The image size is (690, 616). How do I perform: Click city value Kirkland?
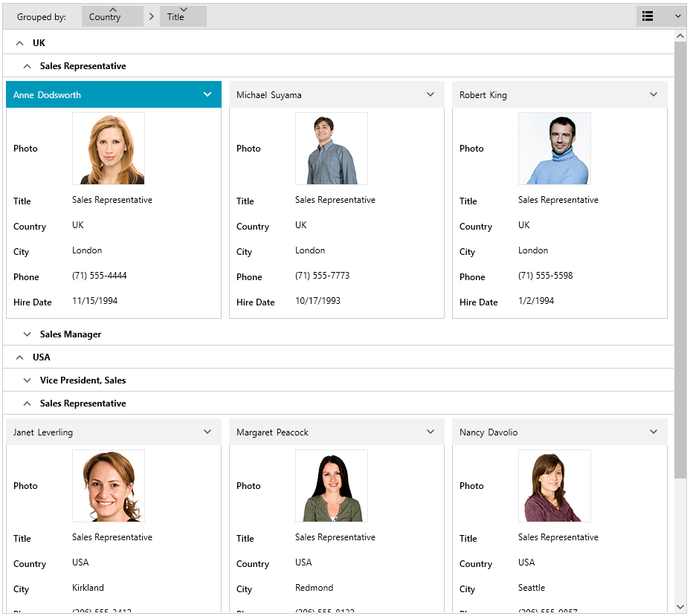(x=88, y=588)
